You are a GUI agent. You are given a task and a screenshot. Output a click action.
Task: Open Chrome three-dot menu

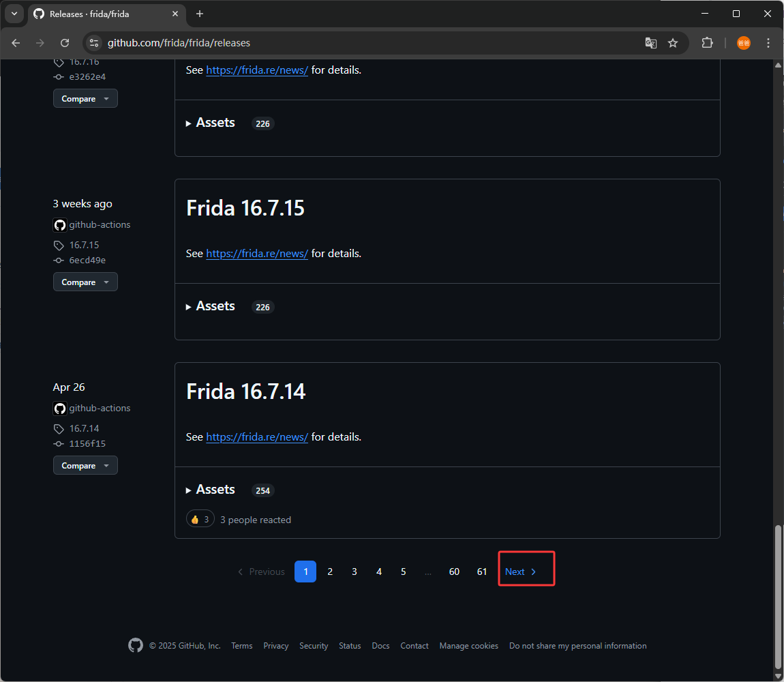click(768, 43)
